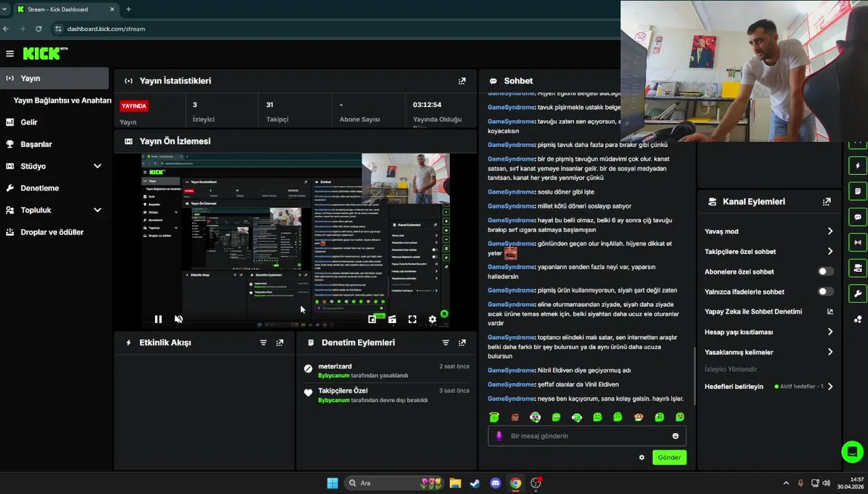The image size is (868, 494).
Task: Open Yayın Bağlantısı ve Anahtarı page
Action: coord(62,100)
